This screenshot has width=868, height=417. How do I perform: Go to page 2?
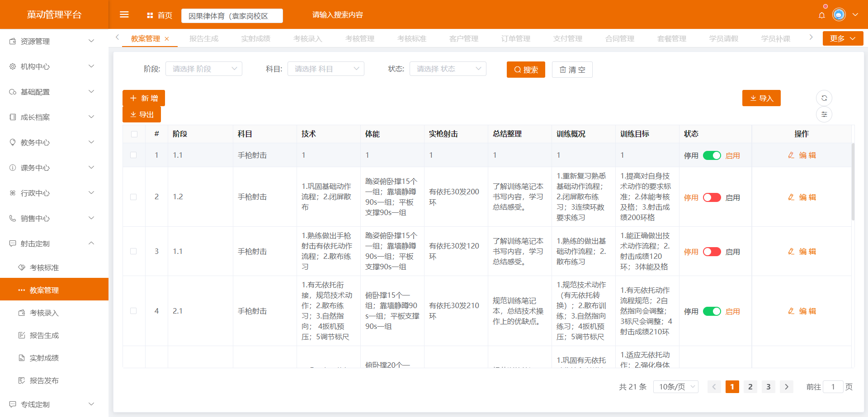point(750,387)
